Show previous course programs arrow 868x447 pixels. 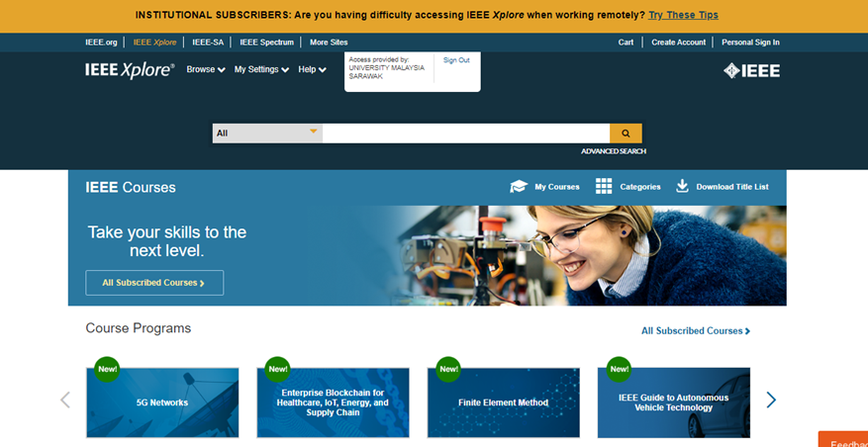(x=65, y=400)
